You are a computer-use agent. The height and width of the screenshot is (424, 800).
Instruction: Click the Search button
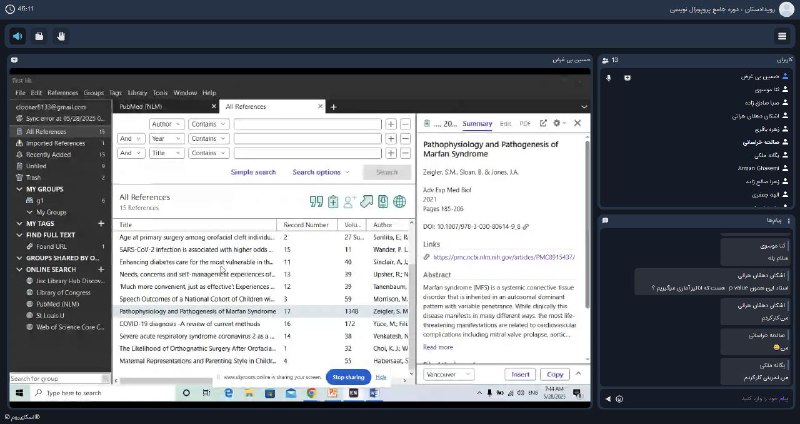tap(387, 172)
